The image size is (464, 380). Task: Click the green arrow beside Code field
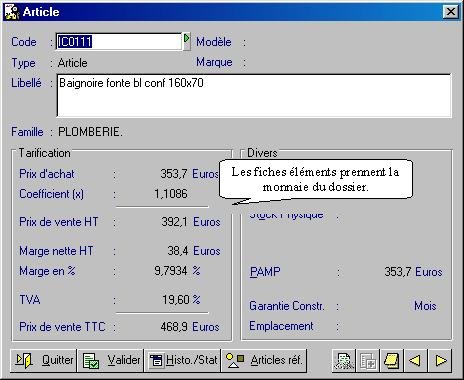[187, 41]
